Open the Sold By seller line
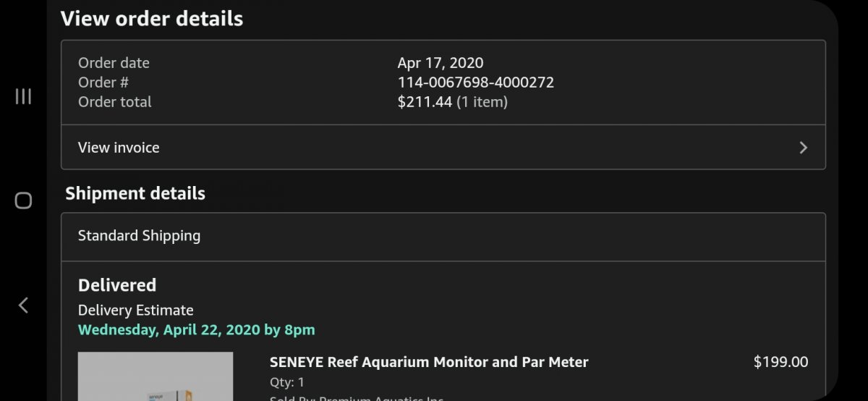868x401 pixels. tap(356, 397)
